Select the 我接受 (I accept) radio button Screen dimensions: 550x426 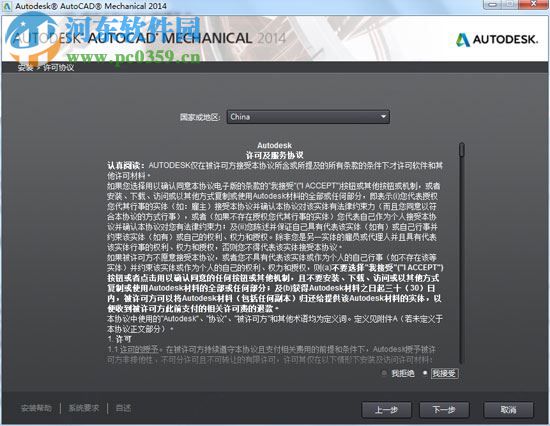pyautogui.click(x=425, y=373)
